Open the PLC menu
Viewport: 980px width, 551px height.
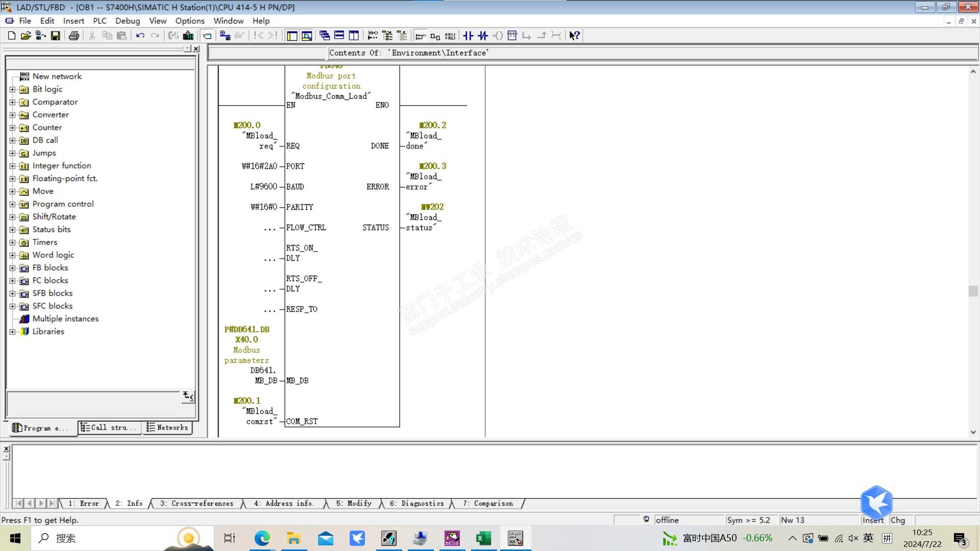tap(100, 21)
